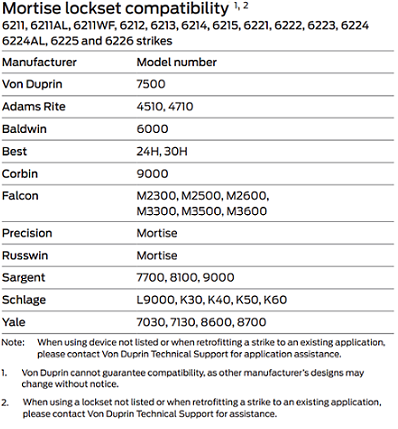The image size is (398, 429).
Task: Click the superscript footnote 1, 2 marker
Action: (241, 6)
